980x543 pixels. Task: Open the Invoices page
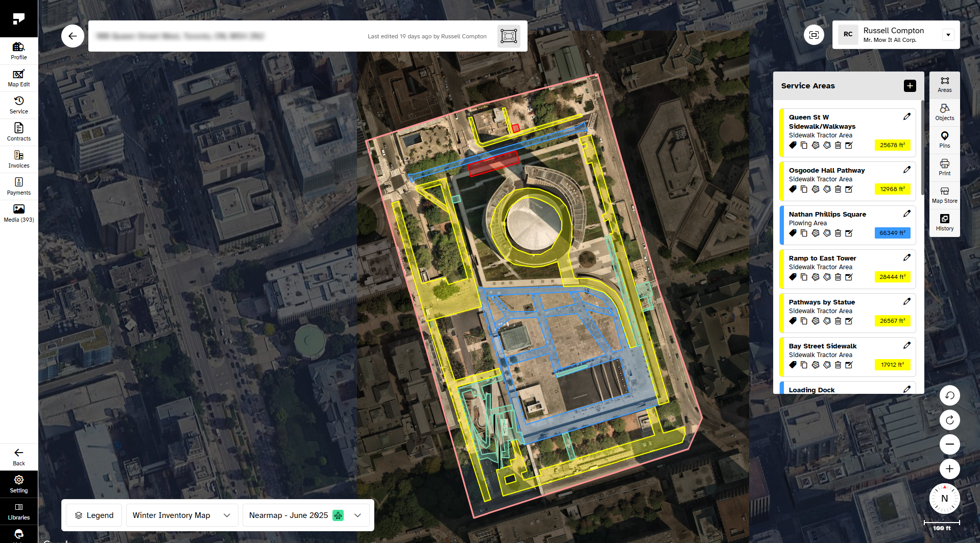(x=19, y=159)
